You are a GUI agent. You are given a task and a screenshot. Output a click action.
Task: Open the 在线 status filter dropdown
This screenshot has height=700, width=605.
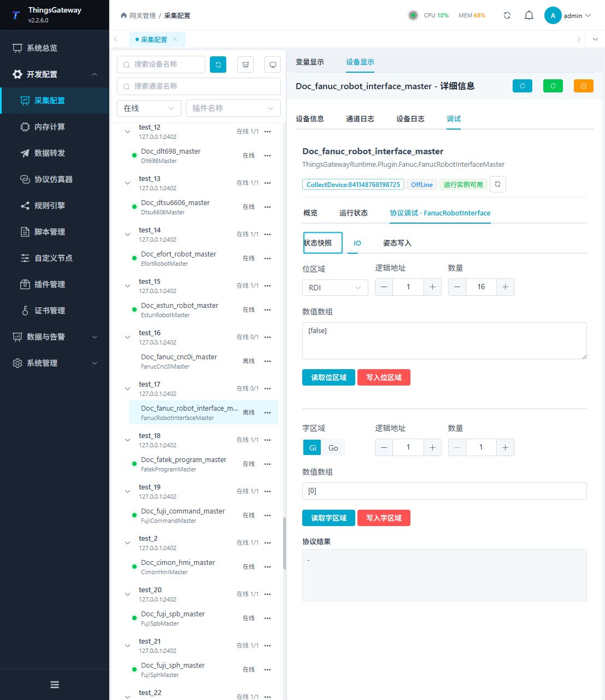pos(149,108)
